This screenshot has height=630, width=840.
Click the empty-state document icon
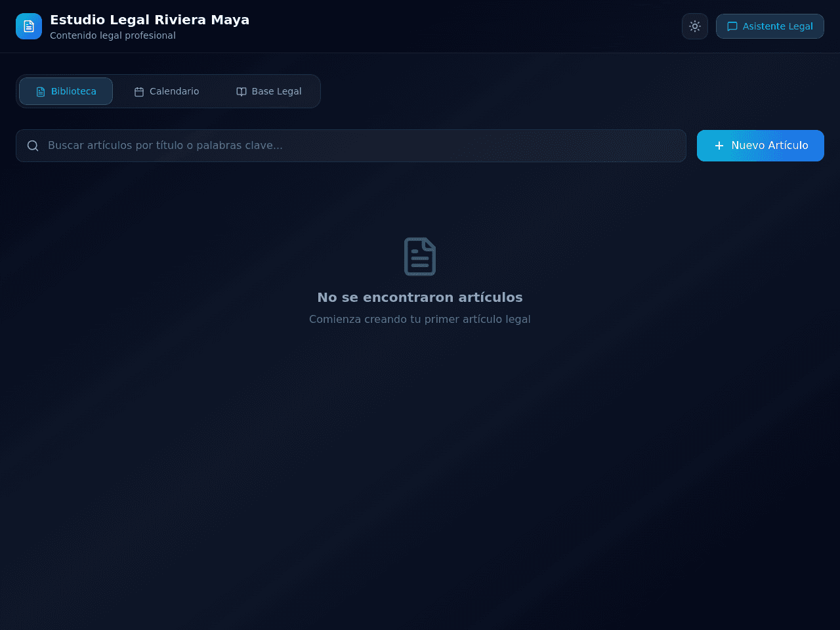coord(420,257)
